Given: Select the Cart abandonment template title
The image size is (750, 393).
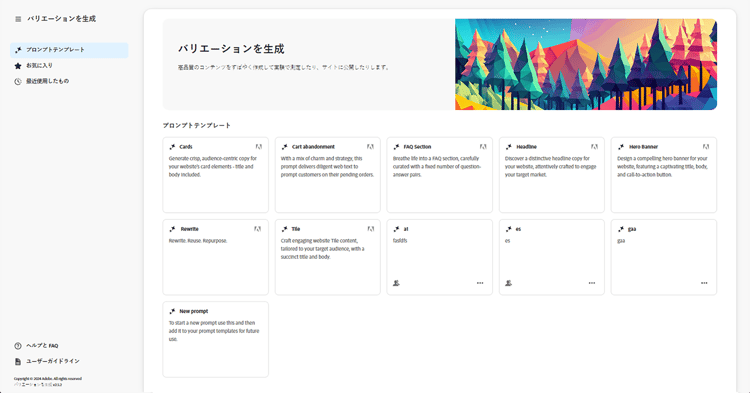Looking at the screenshot, I should point(313,147).
